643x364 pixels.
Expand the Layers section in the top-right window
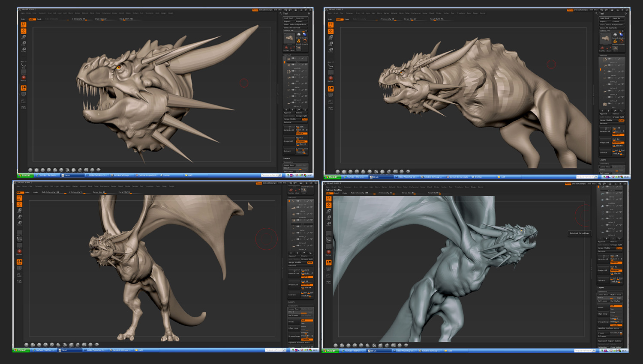point(603,160)
